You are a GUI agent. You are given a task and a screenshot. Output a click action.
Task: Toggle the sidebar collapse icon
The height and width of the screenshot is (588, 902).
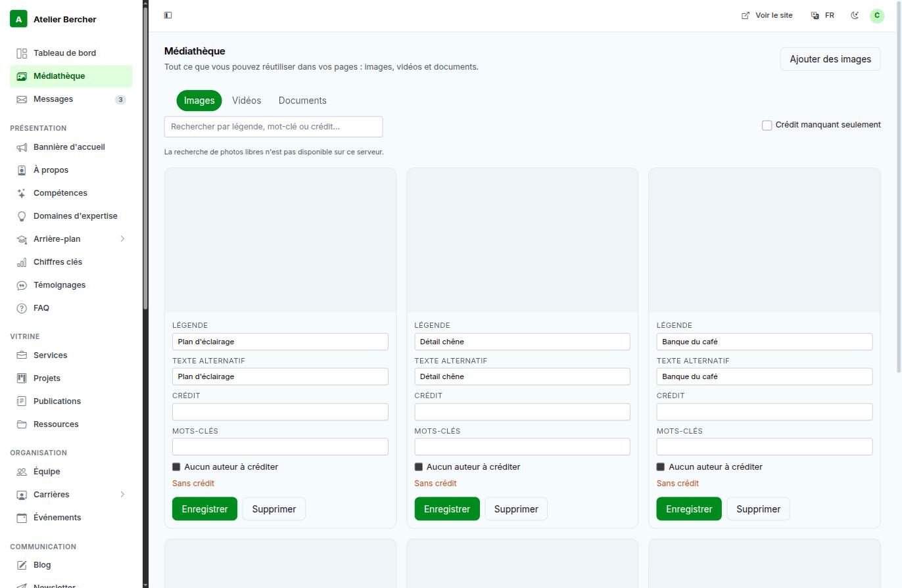click(168, 15)
